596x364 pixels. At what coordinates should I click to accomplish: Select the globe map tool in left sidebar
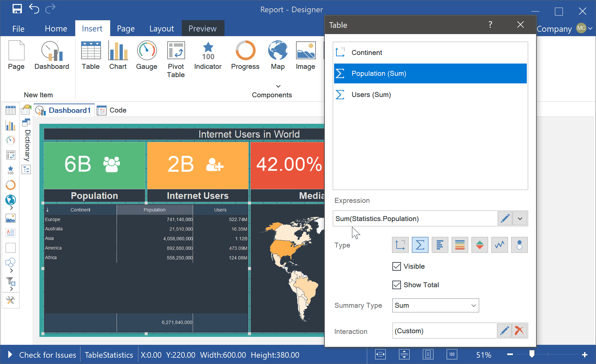(x=11, y=200)
